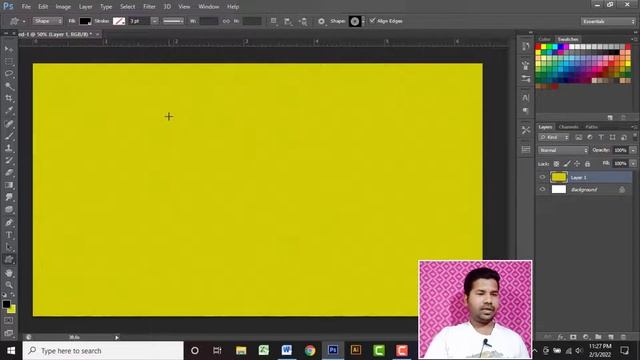Open the layer filter Kind dropdown

(x=554, y=138)
